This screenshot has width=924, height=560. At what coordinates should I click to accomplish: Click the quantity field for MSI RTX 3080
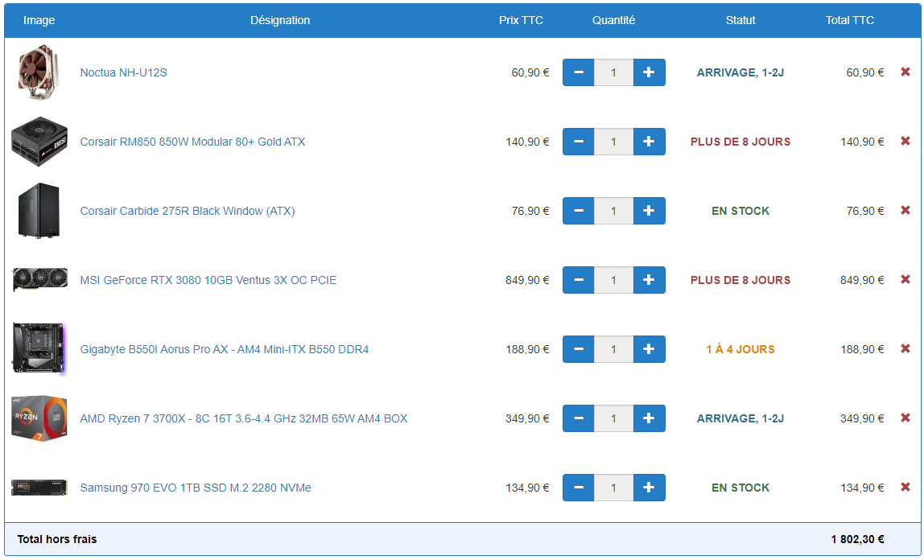point(613,280)
